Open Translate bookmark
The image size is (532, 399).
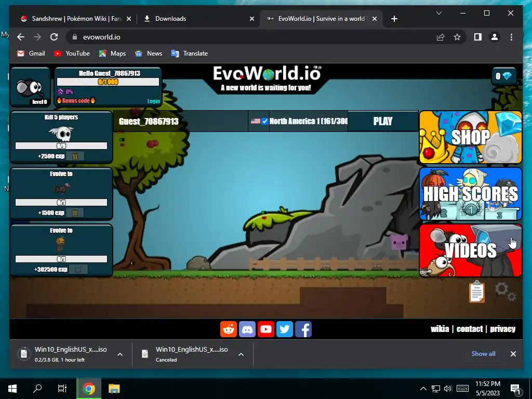coord(189,54)
